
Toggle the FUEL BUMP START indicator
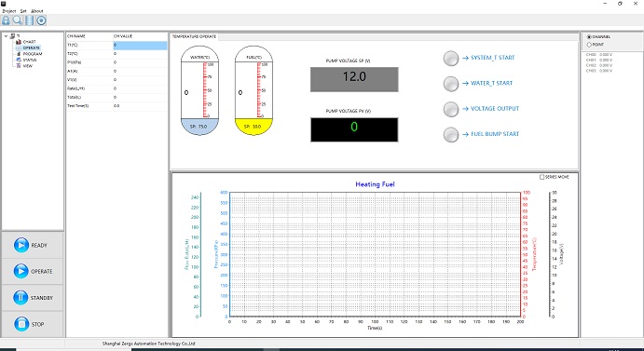451,135
